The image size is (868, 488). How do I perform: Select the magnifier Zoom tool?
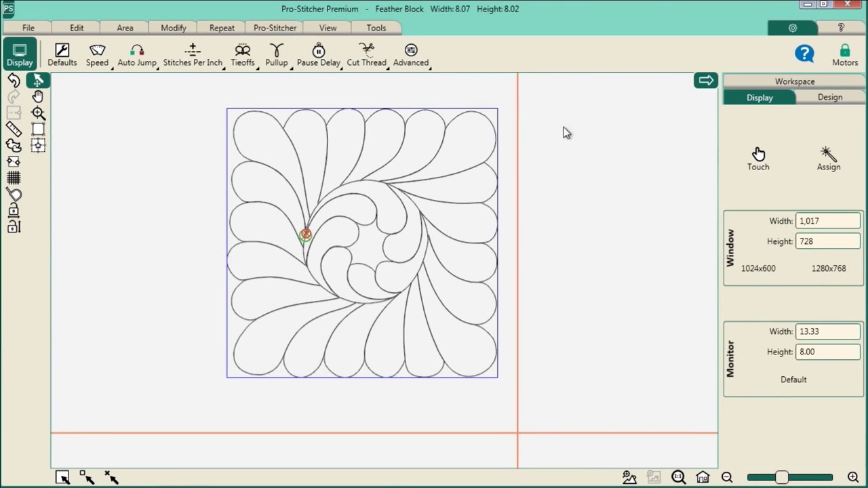pos(38,113)
